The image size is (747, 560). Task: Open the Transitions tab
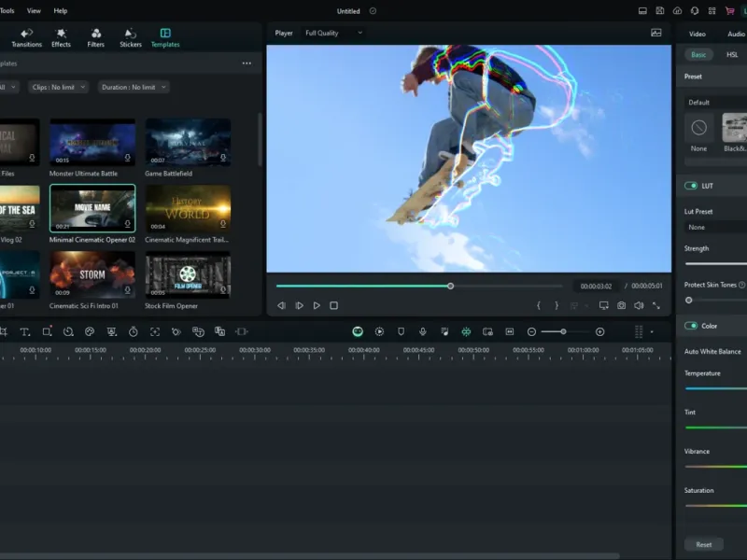click(27, 37)
